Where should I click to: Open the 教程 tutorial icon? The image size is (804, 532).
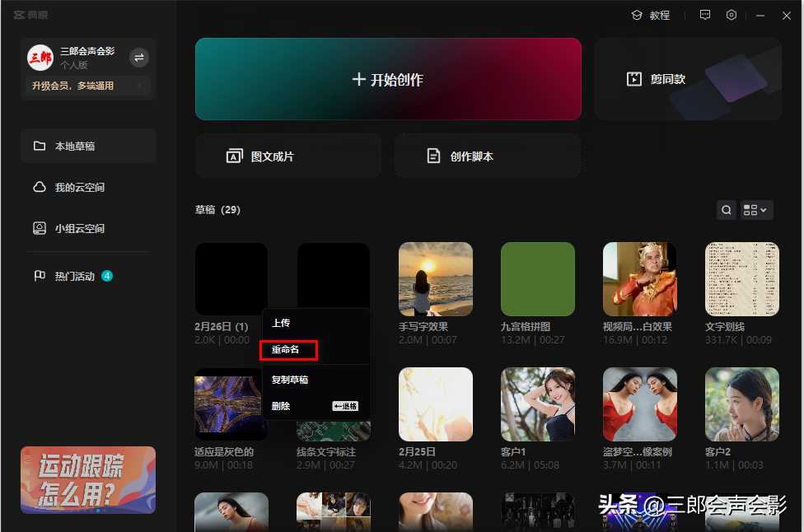click(x=636, y=16)
